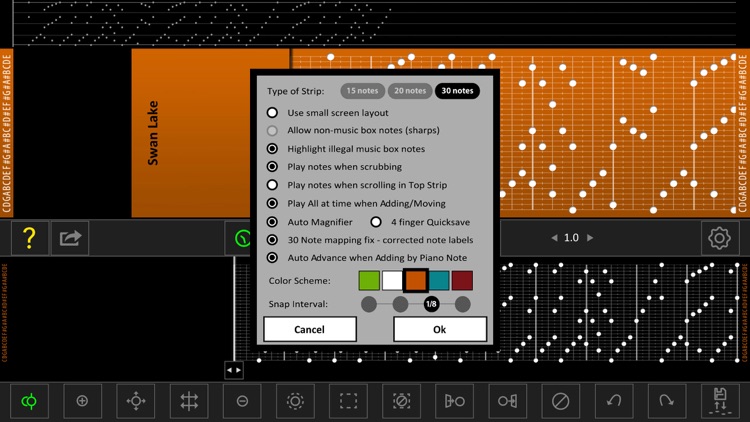
Task: Toggle Allow non-music box notes (sharps)
Action: (272, 130)
